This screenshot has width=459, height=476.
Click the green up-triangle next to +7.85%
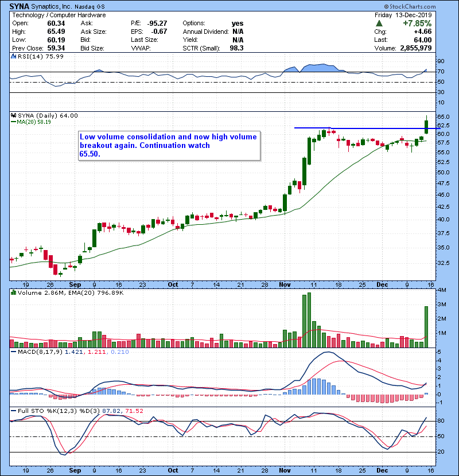pyautogui.click(x=379, y=24)
